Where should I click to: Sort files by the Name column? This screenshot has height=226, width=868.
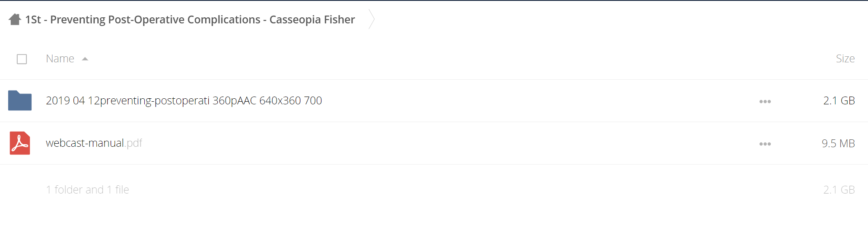coord(60,58)
